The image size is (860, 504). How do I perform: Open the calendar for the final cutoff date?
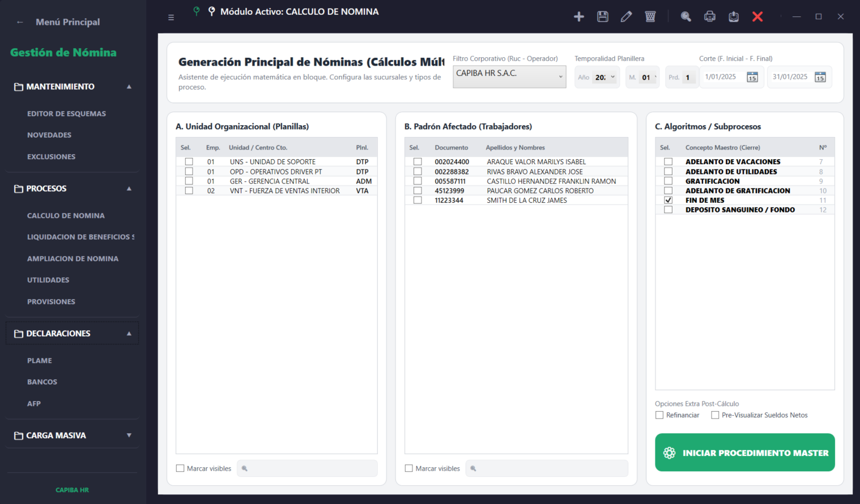(x=820, y=77)
